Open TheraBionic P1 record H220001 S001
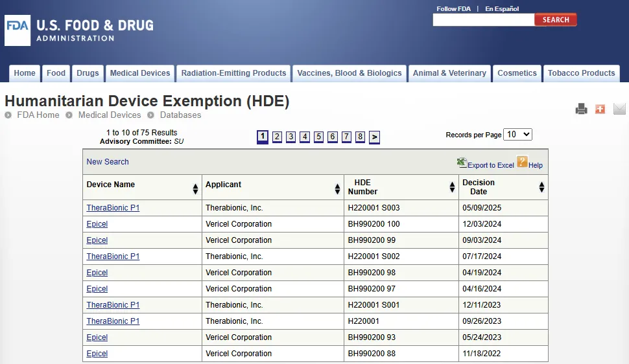629x364 pixels. click(113, 304)
